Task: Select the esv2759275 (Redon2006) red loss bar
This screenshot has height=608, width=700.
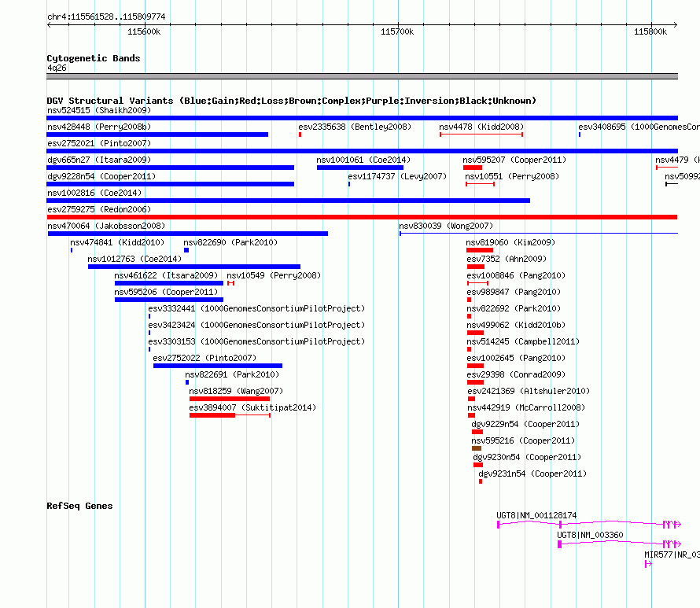Action: [x=362, y=217]
